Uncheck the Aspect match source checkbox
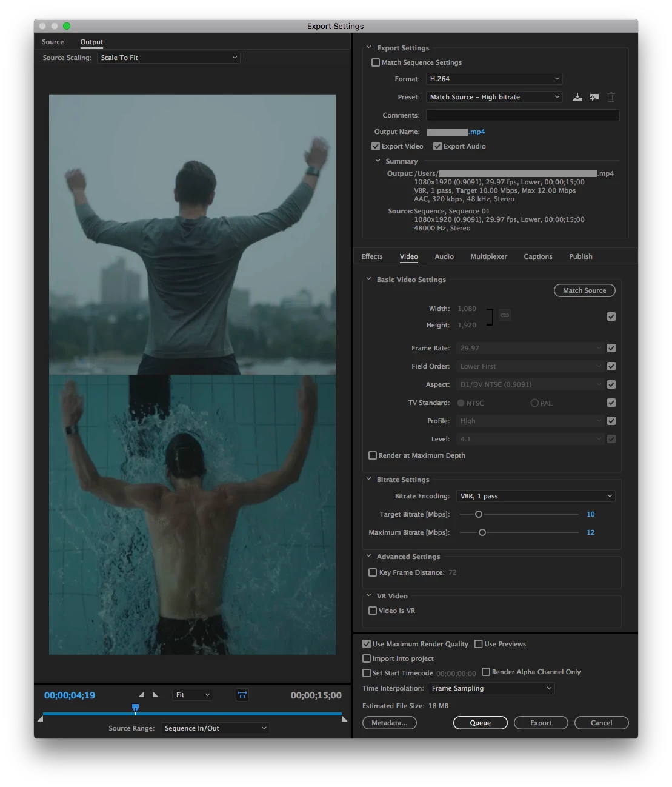Viewport: 672px width, 787px height. click(611, 384)
